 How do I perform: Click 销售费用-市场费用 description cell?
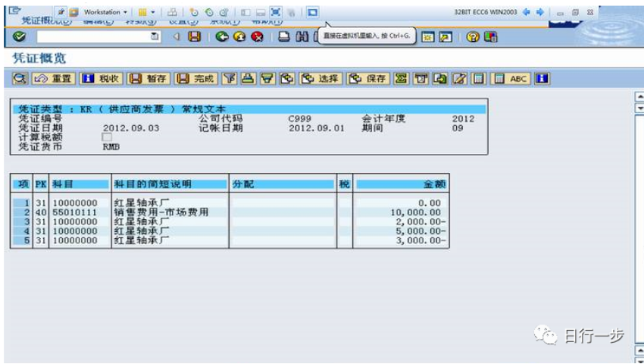[161, 212]
